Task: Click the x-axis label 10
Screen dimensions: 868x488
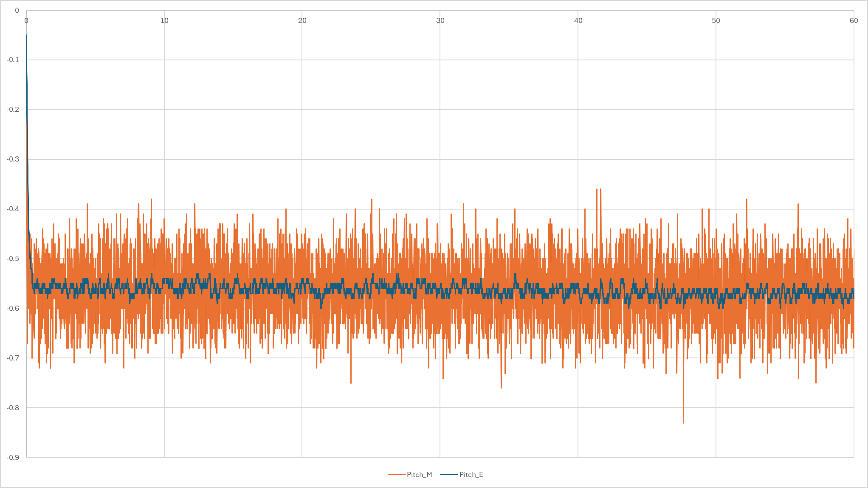Action: coord(164,20)
